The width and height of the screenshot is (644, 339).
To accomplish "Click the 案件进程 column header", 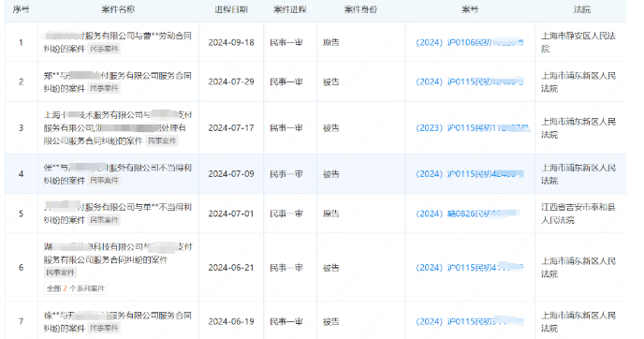I will [x=290, y=9].
